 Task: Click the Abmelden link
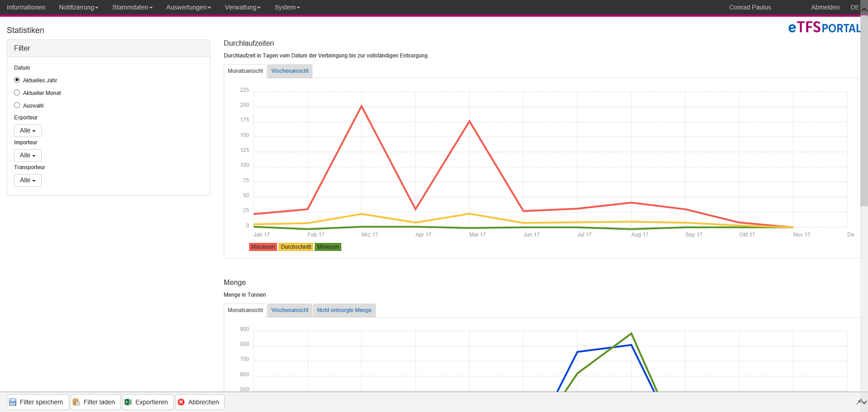click(825, 7)
